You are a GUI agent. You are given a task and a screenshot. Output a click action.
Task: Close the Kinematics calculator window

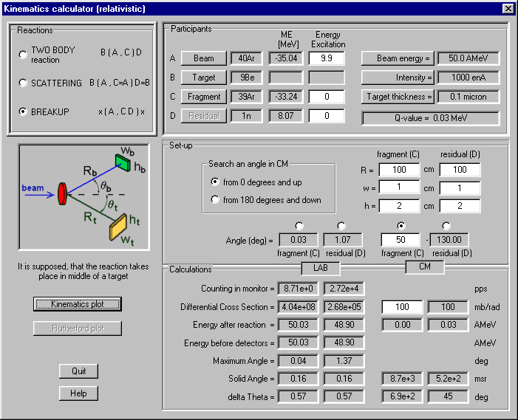508,8
